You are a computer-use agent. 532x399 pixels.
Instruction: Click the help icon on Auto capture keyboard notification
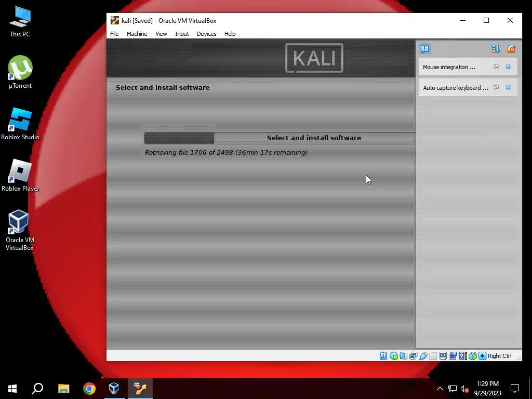(x=496, y=87)
